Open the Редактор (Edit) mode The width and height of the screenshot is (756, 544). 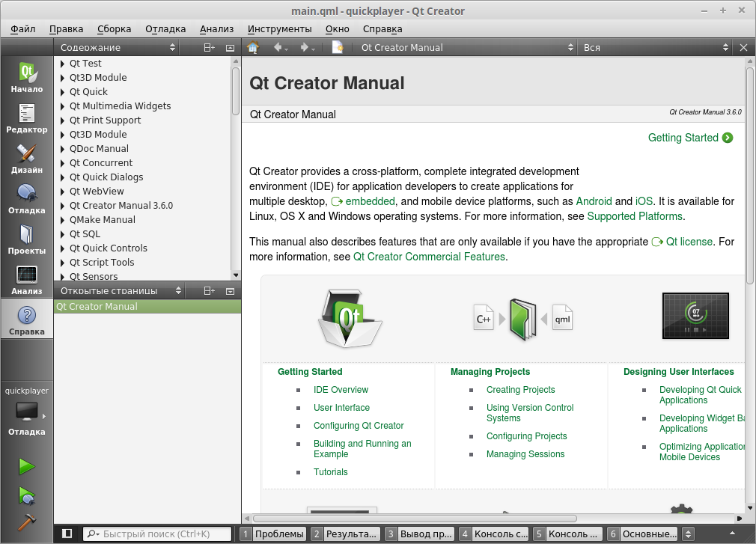(26, 118)
